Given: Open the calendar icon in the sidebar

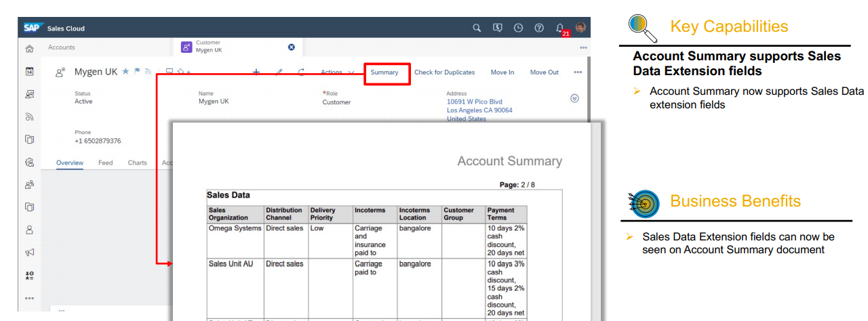Looking at the screenshot, I should click(x=29, y=71).
